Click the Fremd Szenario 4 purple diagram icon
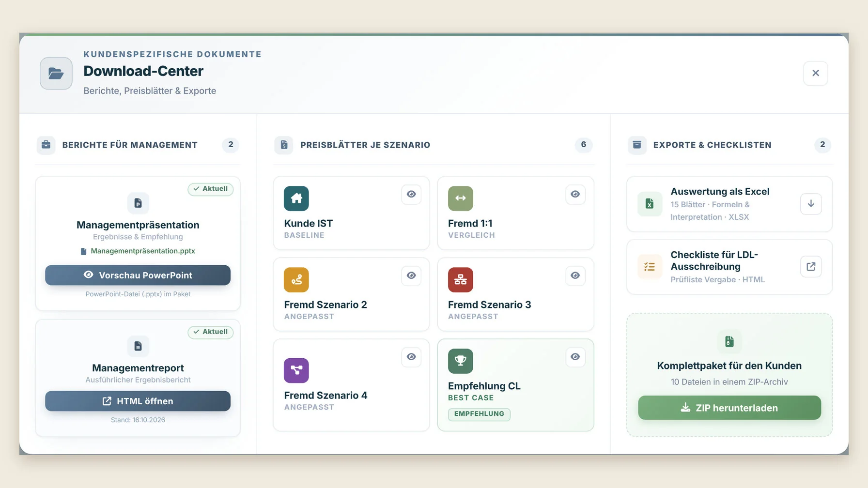The width and height of the screenshot is (868, 488). [x=296, y=370]
